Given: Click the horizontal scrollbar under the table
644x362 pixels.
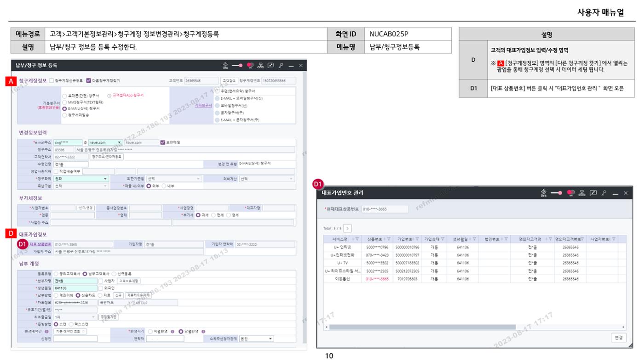Looking at the screenshot, I should coord(473,327).
